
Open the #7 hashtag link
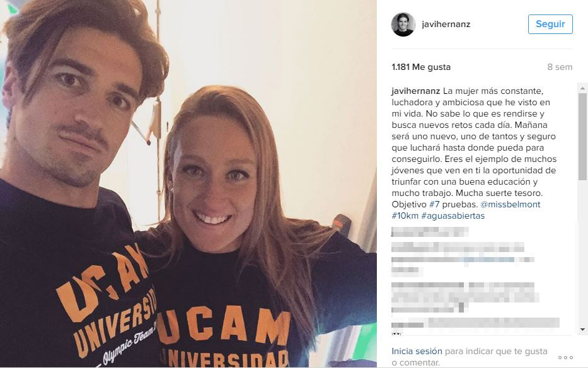434,204
